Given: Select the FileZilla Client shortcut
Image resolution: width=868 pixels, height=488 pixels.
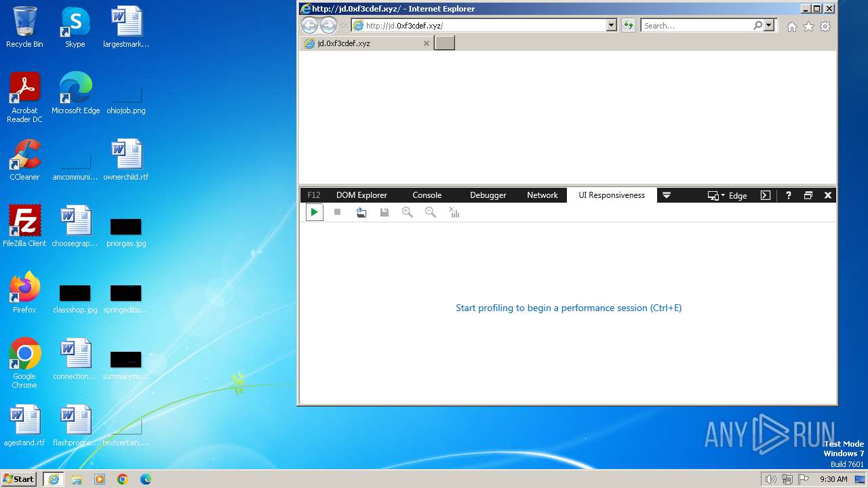Looking at the screenshot, I should (x=24, y=226).
